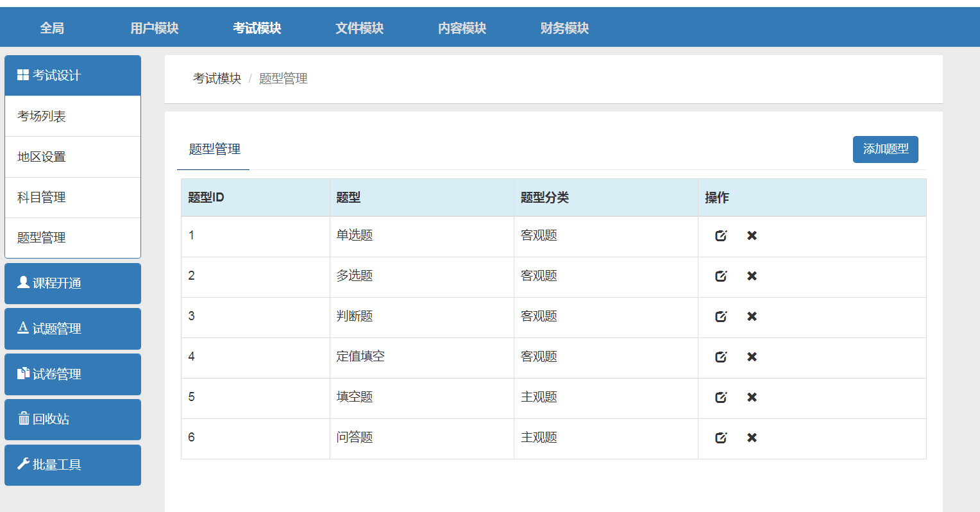Click edit icon for 单选题 row
Screen dimensions: 980x512
coord(721,235)
